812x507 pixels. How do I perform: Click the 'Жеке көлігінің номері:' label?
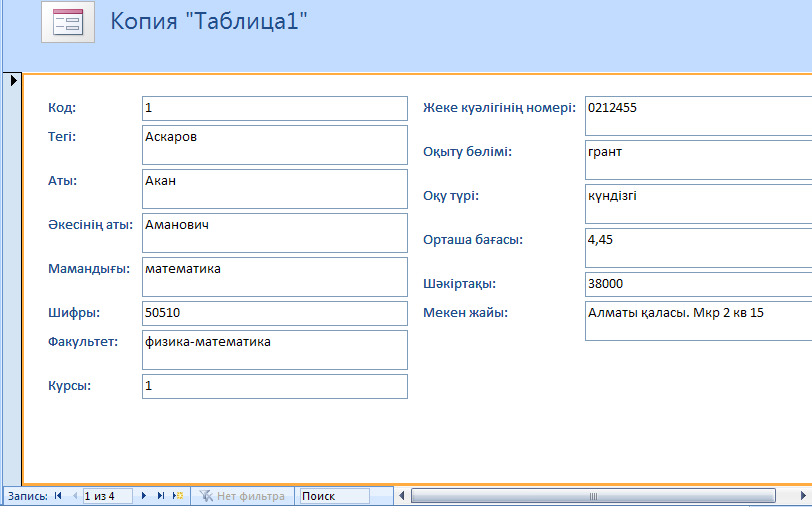click(x=499, y=108)
